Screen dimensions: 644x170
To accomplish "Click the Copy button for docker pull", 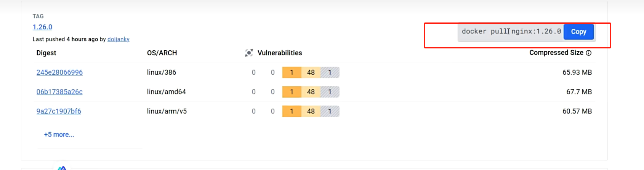I will coord(578,32).
